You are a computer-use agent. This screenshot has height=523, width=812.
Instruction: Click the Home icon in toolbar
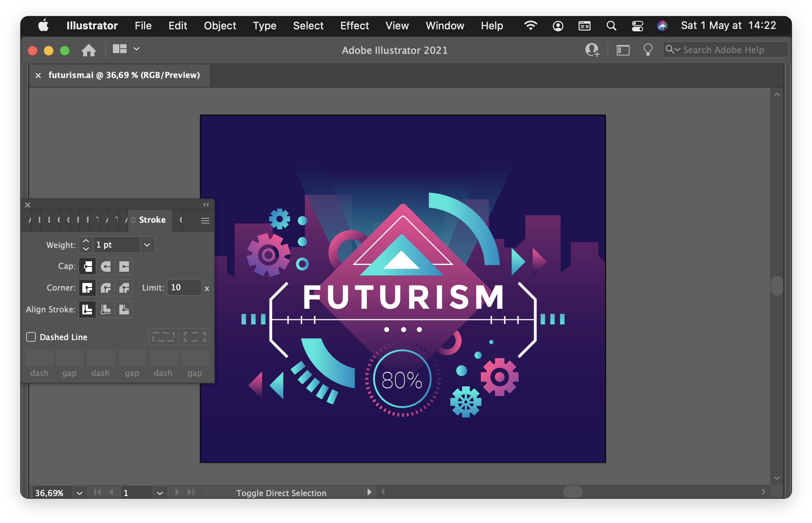89,50
